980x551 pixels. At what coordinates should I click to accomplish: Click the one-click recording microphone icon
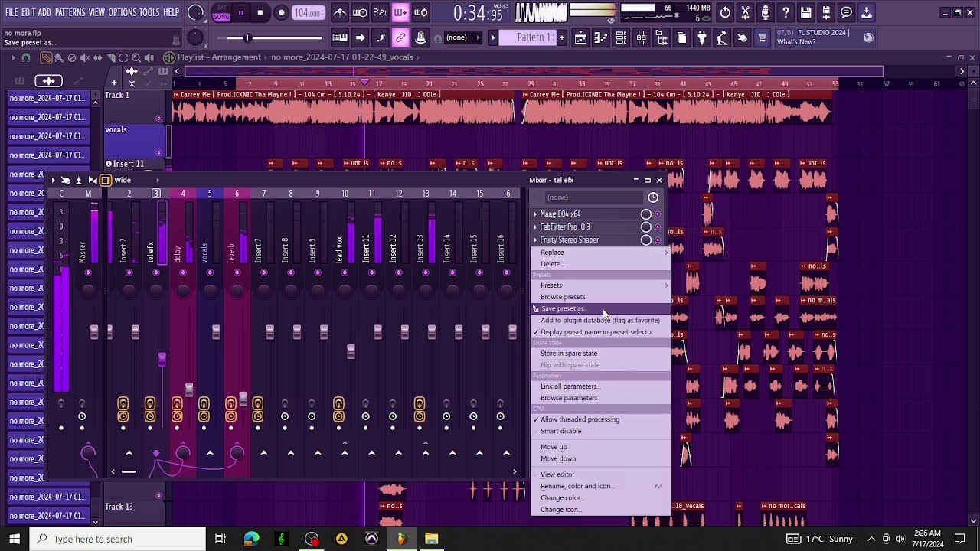point(766,12)
